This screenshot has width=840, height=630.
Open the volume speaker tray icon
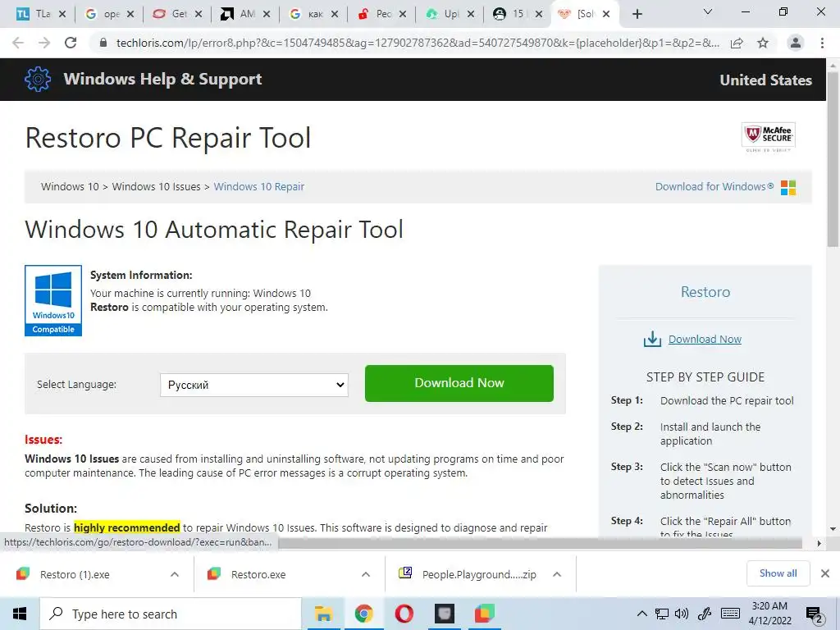(x=682, y=614)
